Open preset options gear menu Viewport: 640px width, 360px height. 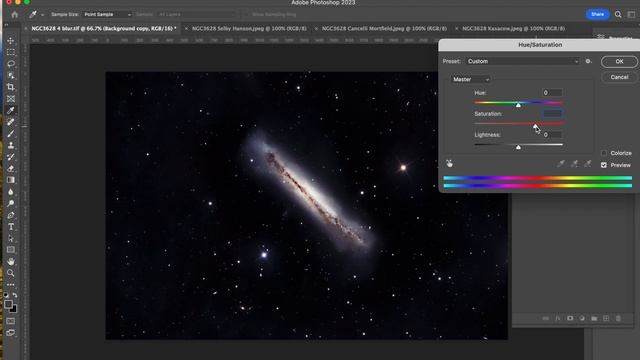pos(589,61)
